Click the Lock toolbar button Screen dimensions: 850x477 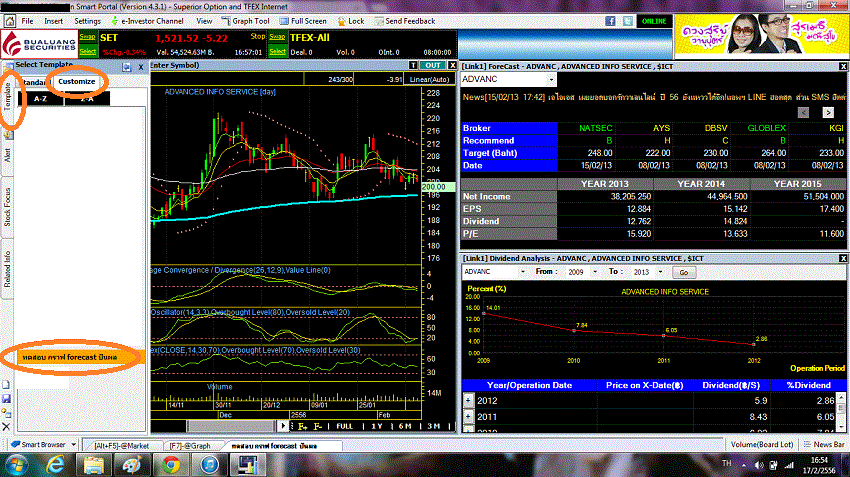[351, 21]
